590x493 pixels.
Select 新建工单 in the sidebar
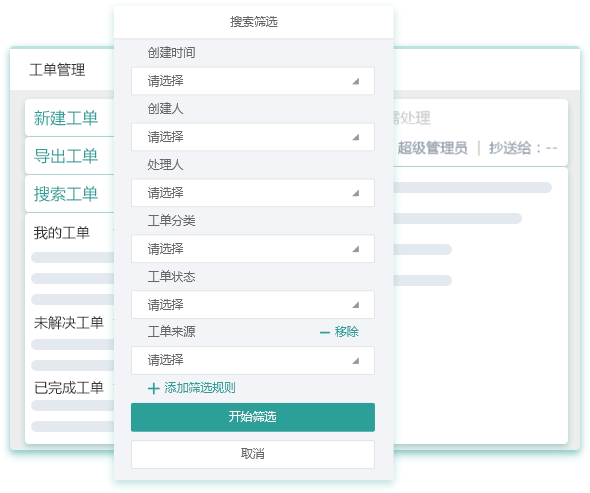coord(66,118)
